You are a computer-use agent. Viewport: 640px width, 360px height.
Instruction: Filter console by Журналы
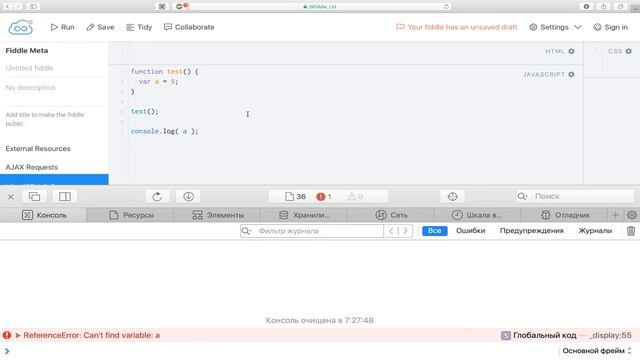(595, 231)
